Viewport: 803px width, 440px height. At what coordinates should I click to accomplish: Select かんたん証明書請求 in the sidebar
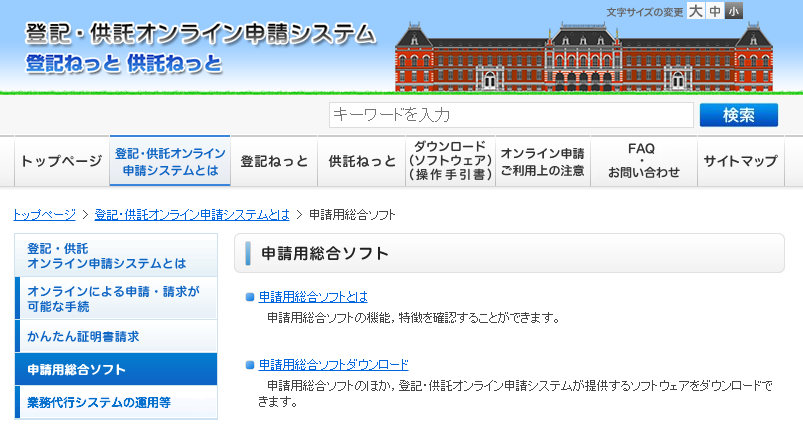[83, 336]
